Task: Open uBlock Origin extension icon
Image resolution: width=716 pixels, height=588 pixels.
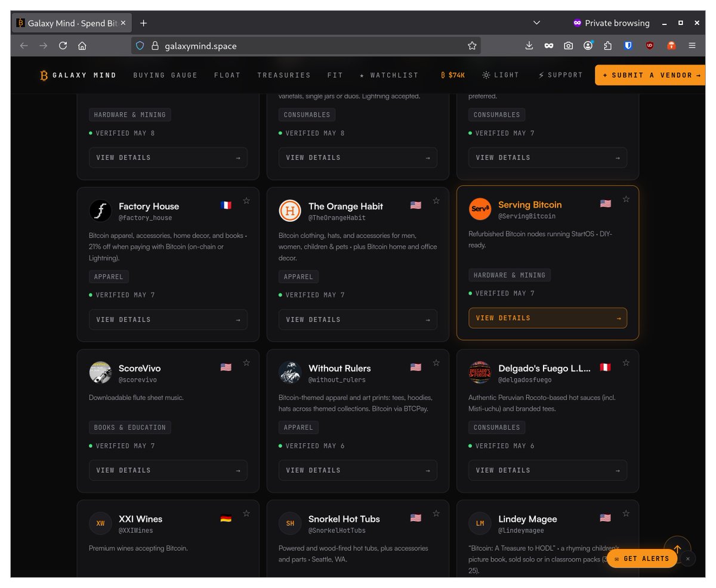Action: [650, 45]
